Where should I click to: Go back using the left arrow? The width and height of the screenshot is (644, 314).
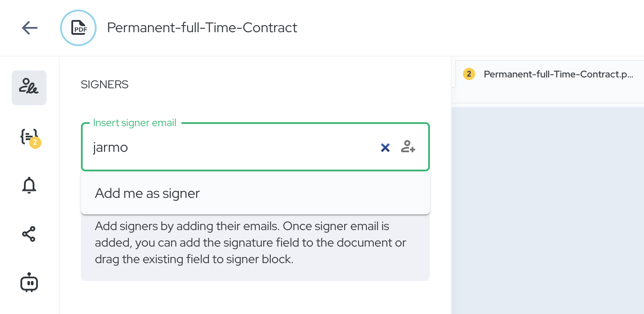30,28
